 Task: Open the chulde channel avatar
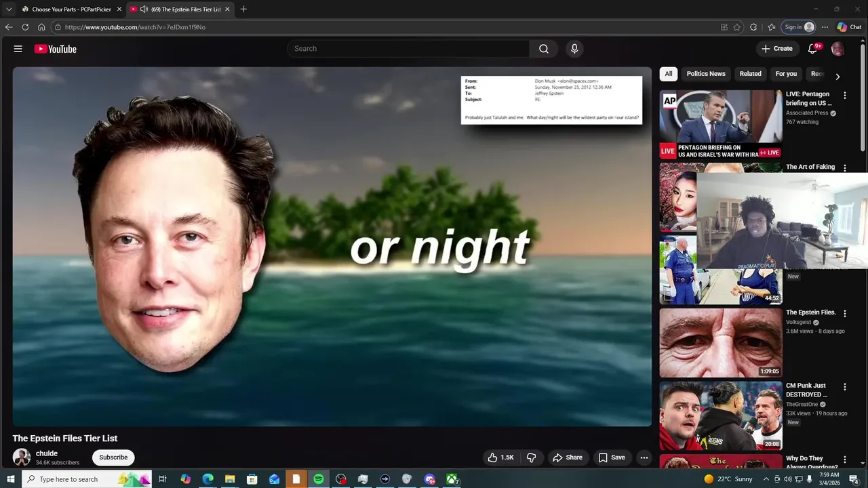pos(22,457)
